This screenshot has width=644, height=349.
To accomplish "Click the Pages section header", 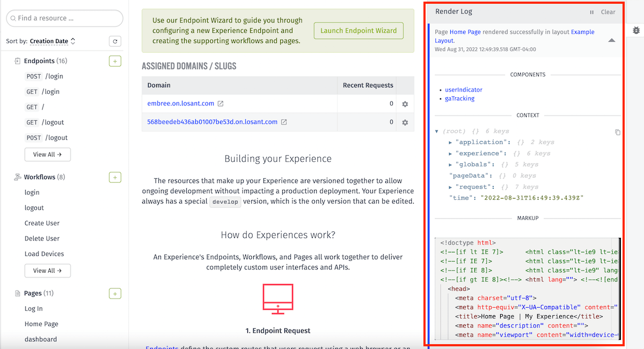I will (39, 293).
